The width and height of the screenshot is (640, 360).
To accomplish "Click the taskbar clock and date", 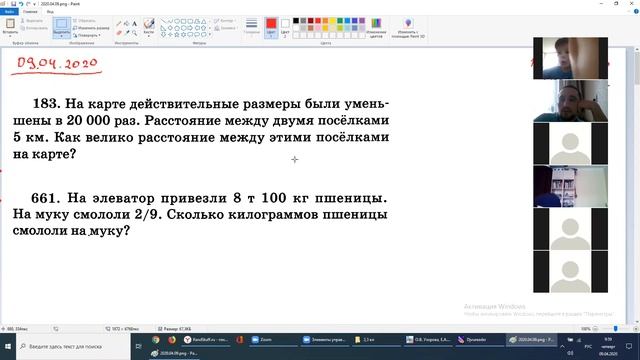I will [x=608, y=347].
